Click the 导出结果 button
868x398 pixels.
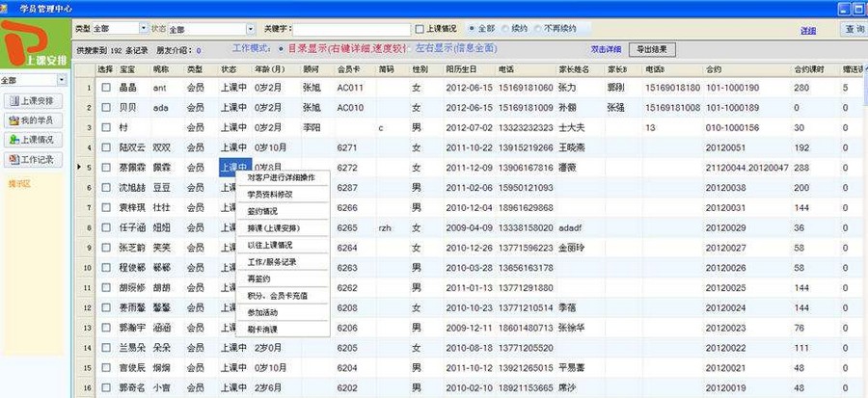pos(652,49)
